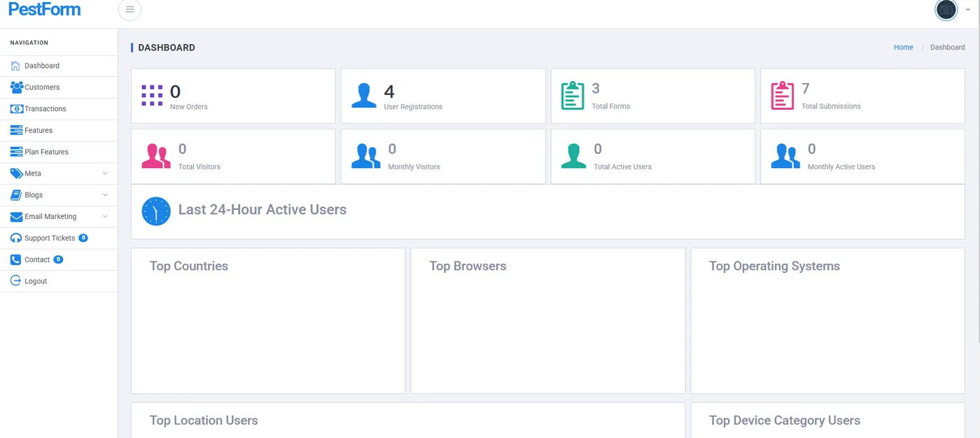Click the Blogs menu label
980x438 pixels.
[34, 195]
